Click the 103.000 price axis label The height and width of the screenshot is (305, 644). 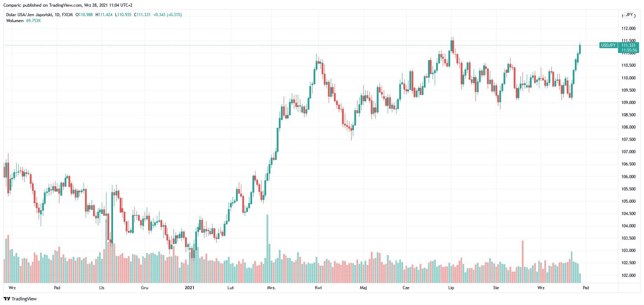(x=629, y=251)
